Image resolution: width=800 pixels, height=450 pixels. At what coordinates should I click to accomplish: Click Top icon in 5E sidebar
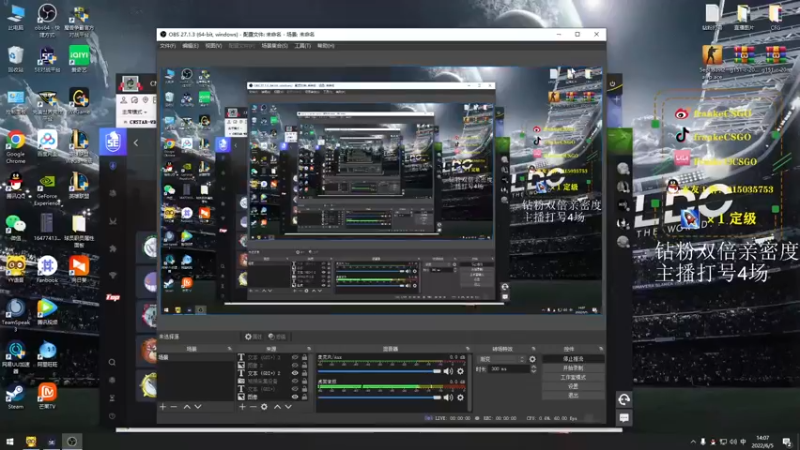[113, 297]
